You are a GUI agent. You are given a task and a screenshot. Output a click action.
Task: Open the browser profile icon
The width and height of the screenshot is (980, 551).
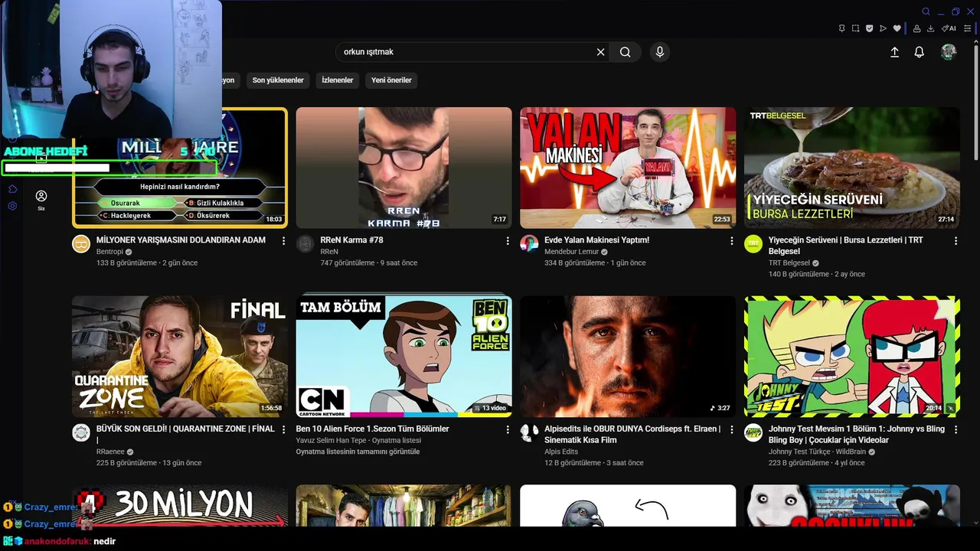(x=916, y=28)
